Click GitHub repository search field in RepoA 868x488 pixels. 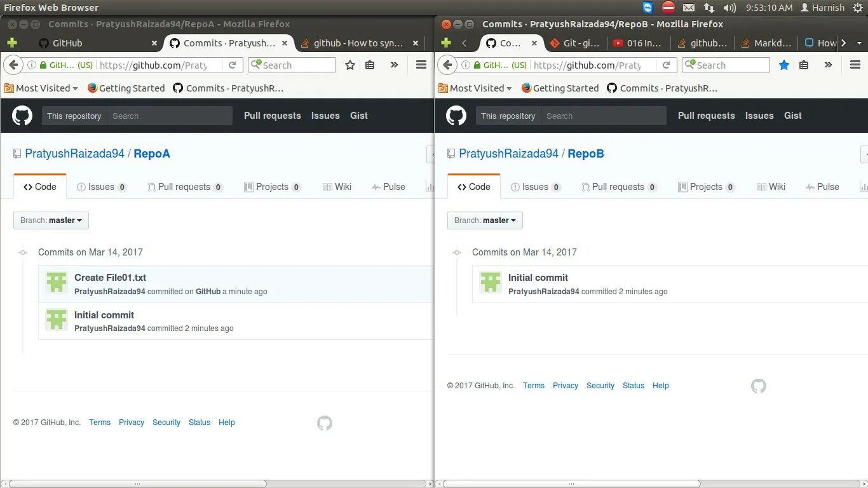(x=170, y=116)
